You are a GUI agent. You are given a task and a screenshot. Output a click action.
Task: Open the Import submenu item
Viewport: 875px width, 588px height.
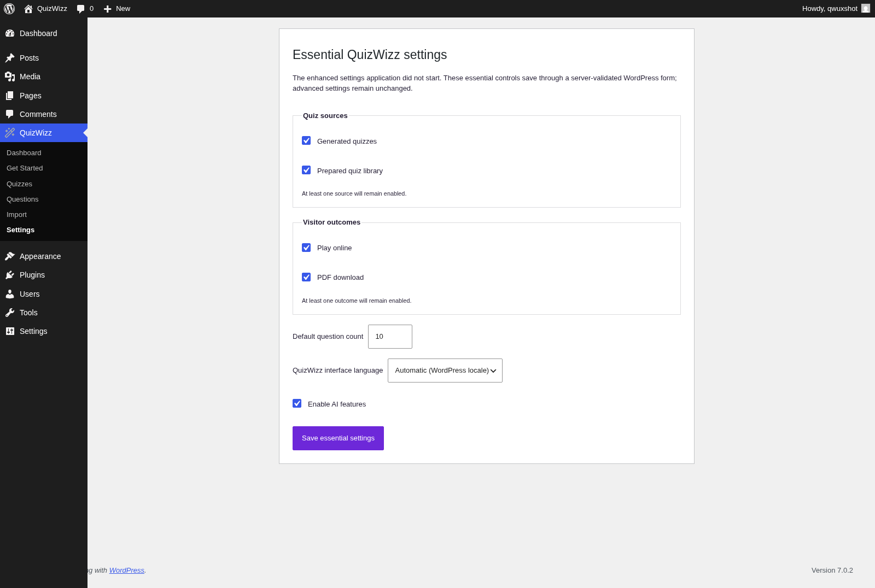(x=17, y=215)
